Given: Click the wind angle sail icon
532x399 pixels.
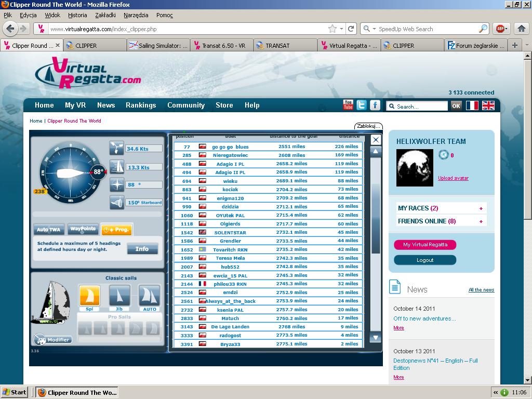Looking at the screenshot, I should [x=116, y=203].
